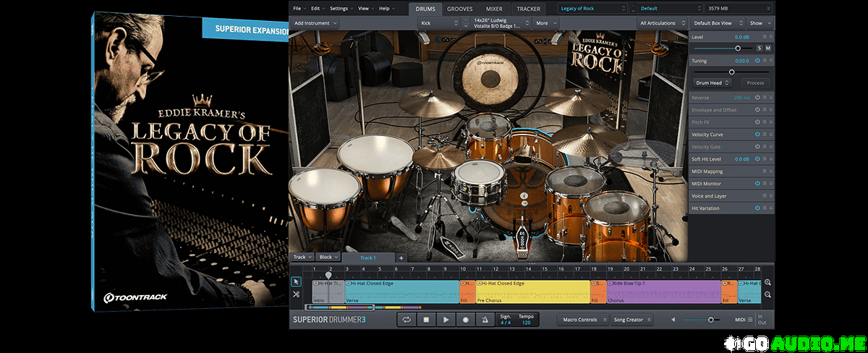Open the Drum Head dropdown
Viewport: 868px width, 353px height.
point(712,83)
